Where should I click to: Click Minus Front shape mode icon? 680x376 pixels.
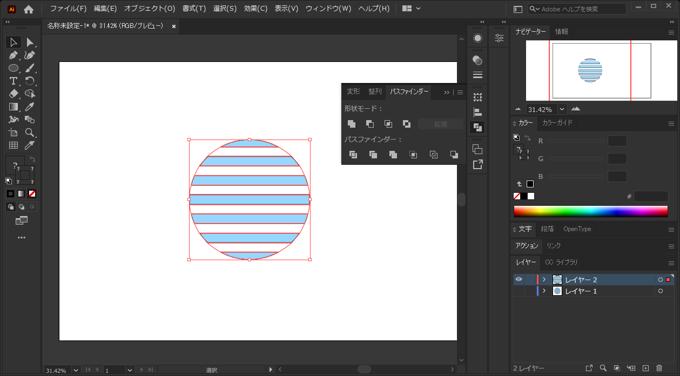370,124
